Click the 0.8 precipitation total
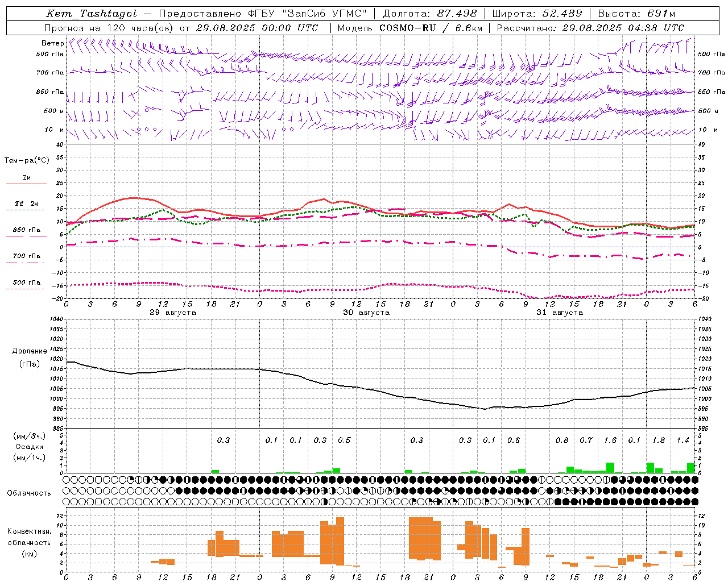728x582 pixels. click(x=562, y=440)
